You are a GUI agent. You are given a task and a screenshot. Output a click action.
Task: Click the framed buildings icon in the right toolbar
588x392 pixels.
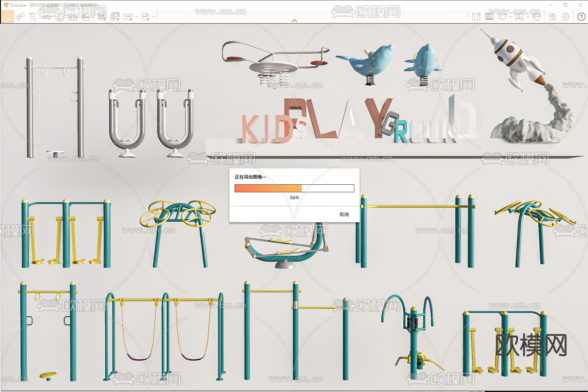click(489, 17)
